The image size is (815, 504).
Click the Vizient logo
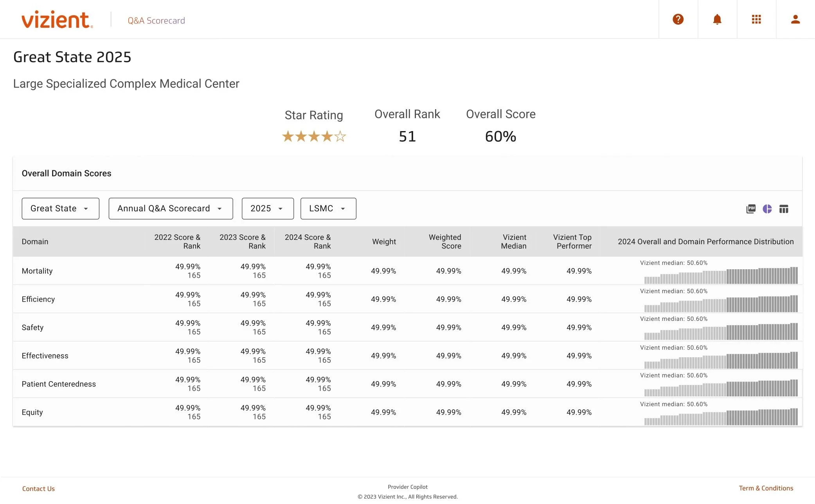[x=56, y=20]
